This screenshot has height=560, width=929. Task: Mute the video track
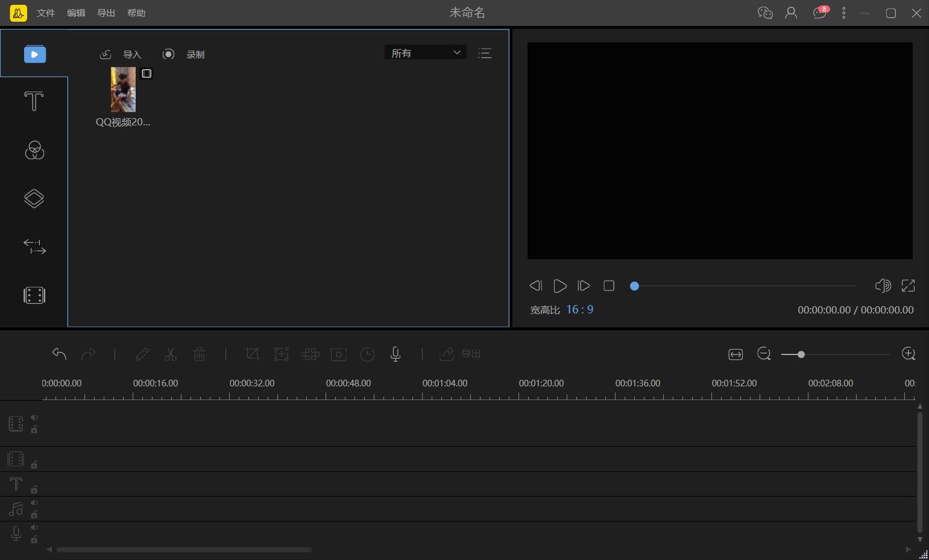coord(34,417)
